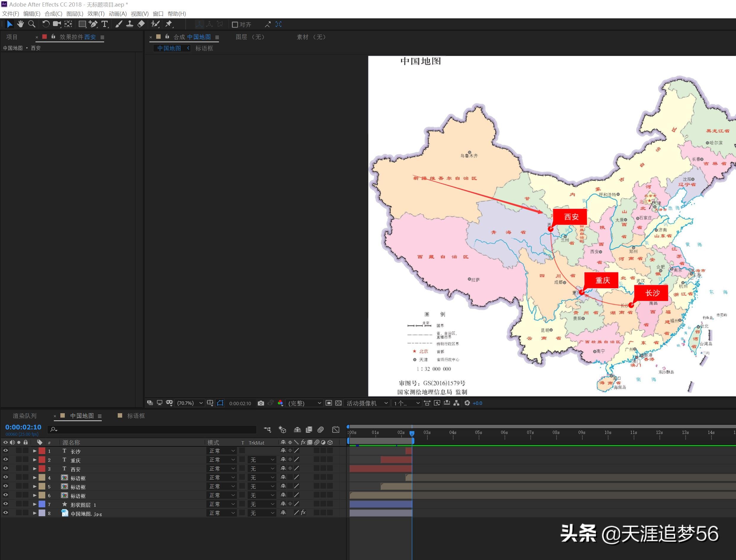The image size is (736, 560).
Task: Click the red label swatch of 西安 layer
Action: (x=42, y=469)
